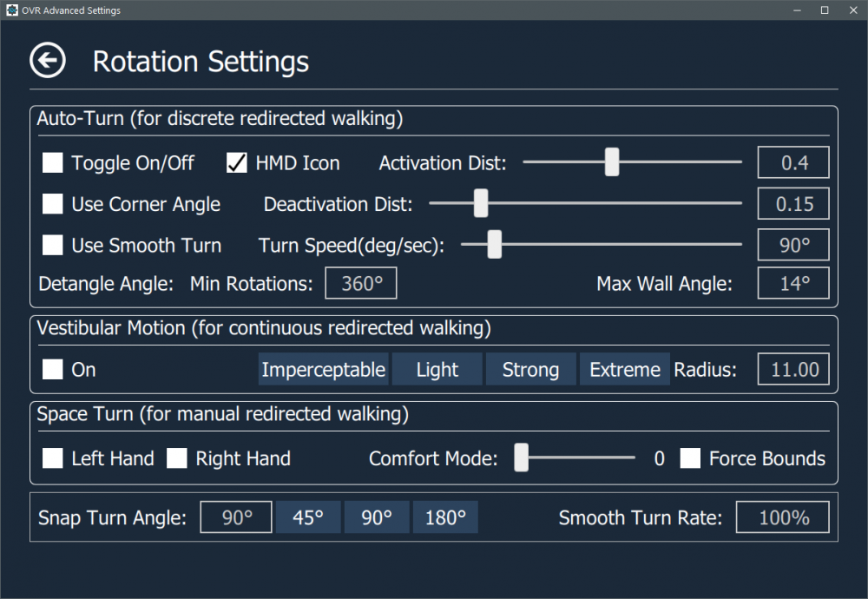The image size is (868, 599).
Task: Click the back arrow icon
Action: (47, 61)
